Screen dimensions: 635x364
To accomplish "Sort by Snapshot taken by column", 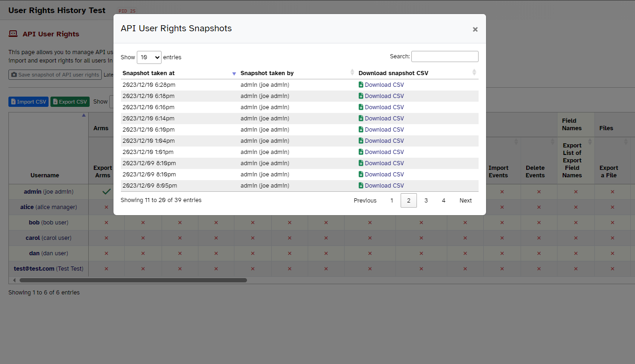I will [297, 73].
